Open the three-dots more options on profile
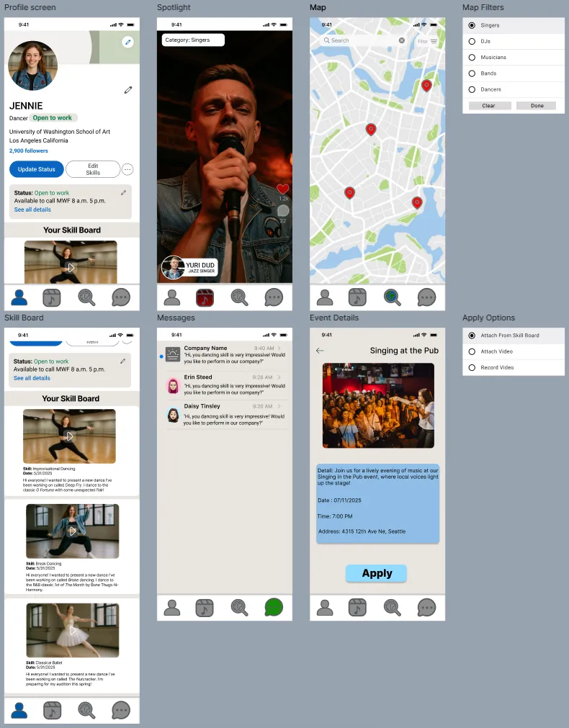Viewport: 569px width, 728px height. click(x=127, y=169)
